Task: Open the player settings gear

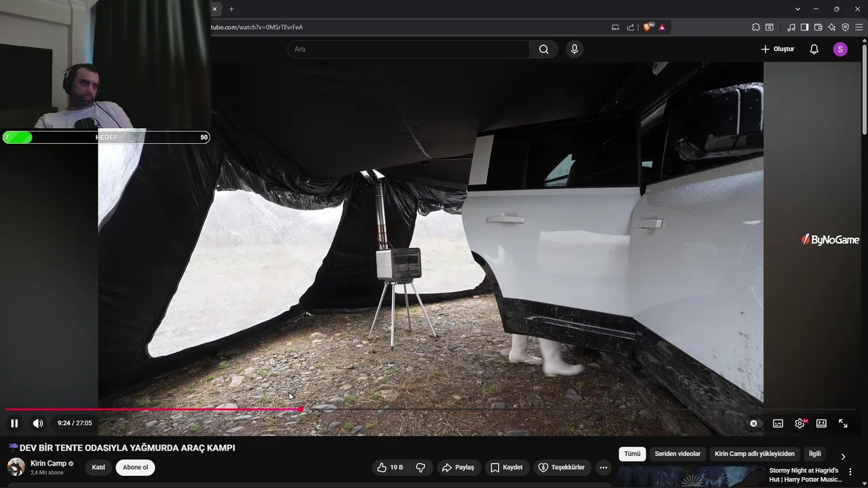Action: [800, 423]
